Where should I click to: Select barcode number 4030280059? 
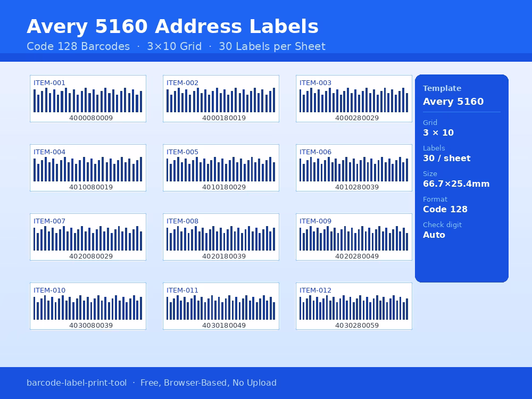(x=357, y=326)
